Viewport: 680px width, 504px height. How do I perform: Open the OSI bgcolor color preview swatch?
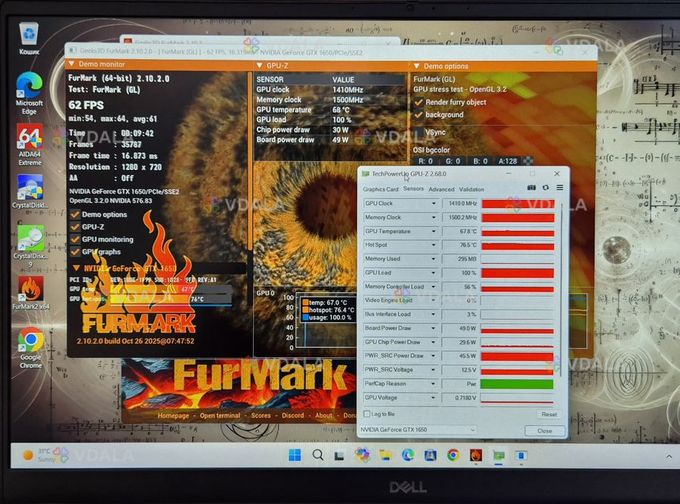pyautogui.click(x=528, y=161)
